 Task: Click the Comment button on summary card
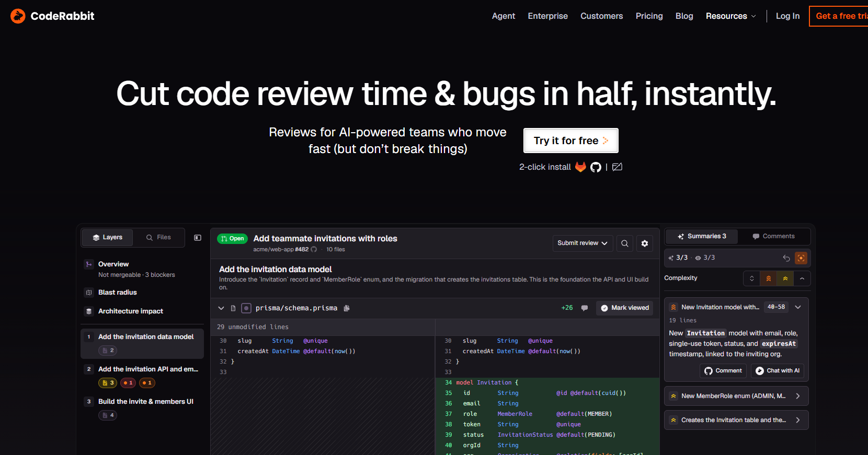723,371
